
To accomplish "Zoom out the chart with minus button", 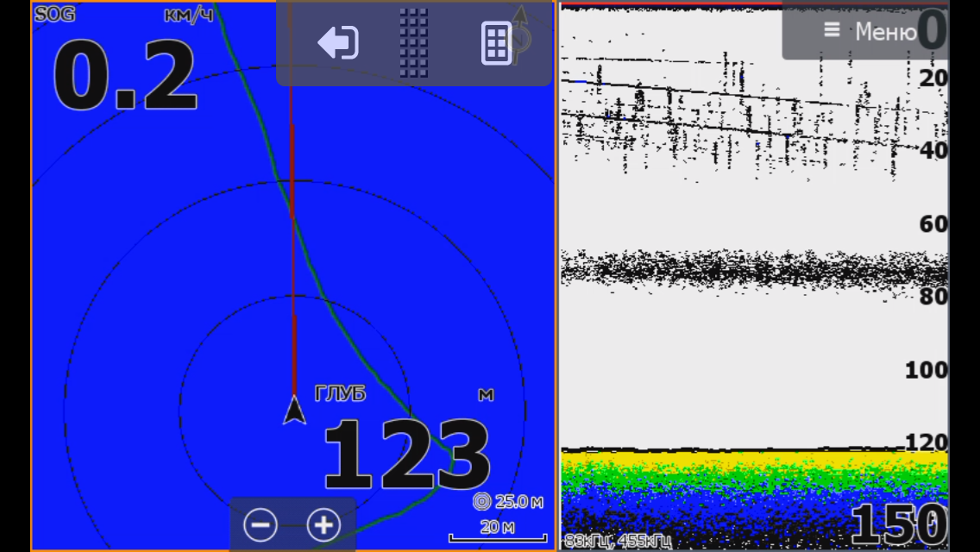I will [x=261, y=524].
